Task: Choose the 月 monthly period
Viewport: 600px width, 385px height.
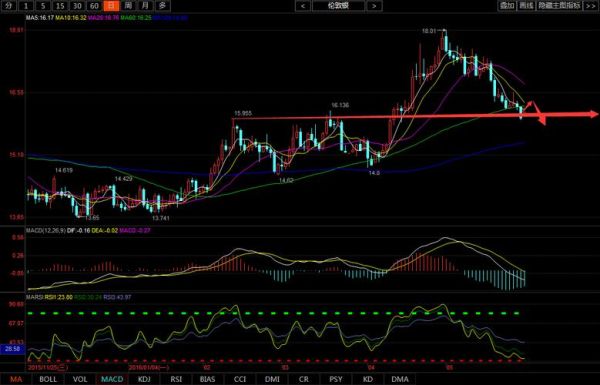Action: [x=145, y=6]
